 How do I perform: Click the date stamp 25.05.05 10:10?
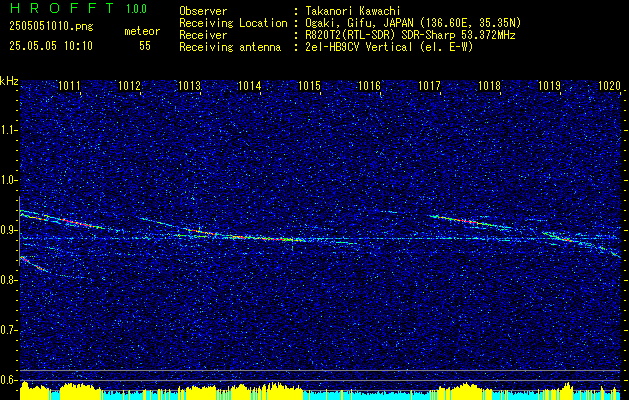point(51,46)
